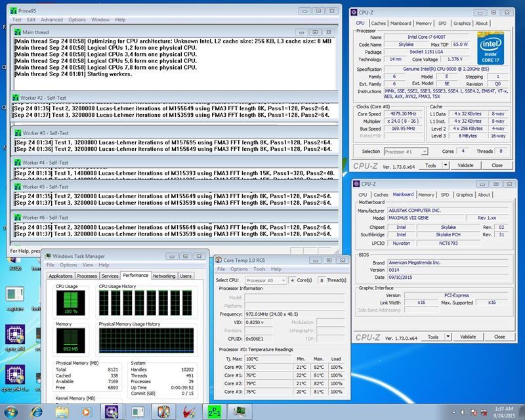The image size is (525, 420).
Task: Open the Advanced menu in Prime95
Action: coord(52,20)
